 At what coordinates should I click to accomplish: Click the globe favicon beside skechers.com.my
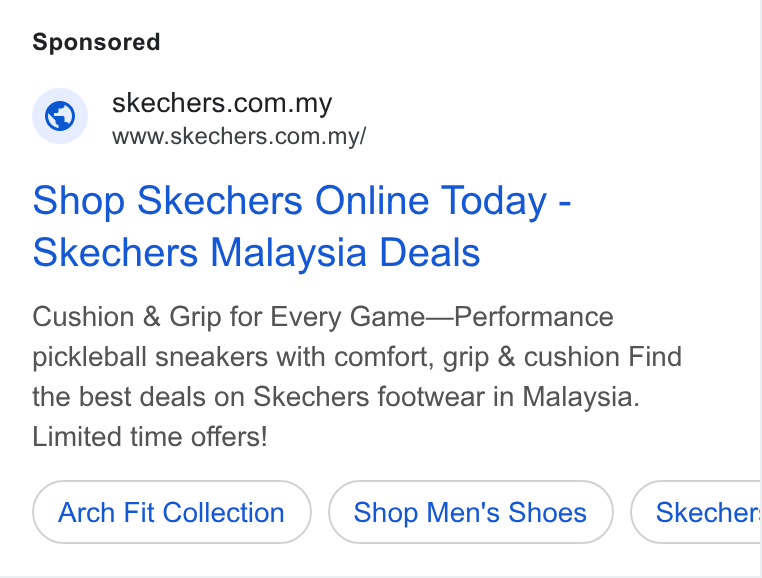tap(60, 116)
